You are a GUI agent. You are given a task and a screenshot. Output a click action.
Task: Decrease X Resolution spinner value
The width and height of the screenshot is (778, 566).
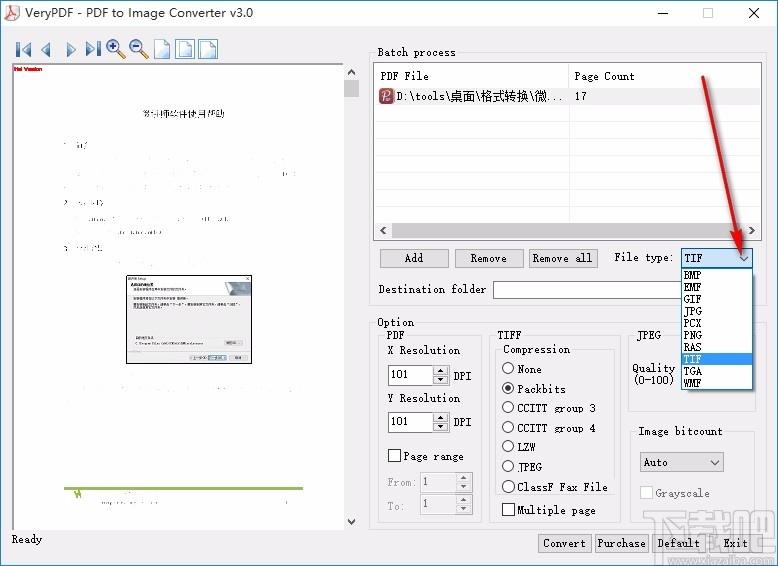click(440, 379)
